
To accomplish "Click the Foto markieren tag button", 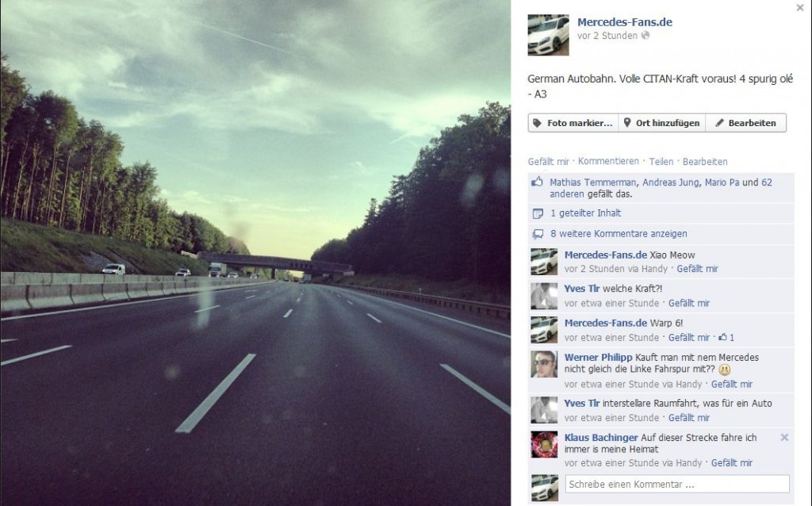I will [573, 123].
